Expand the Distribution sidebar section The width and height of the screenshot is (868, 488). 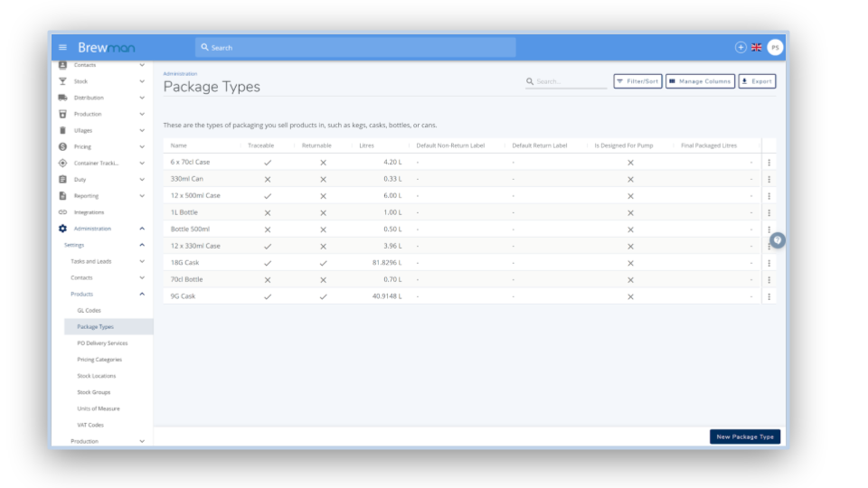point(142,98)
